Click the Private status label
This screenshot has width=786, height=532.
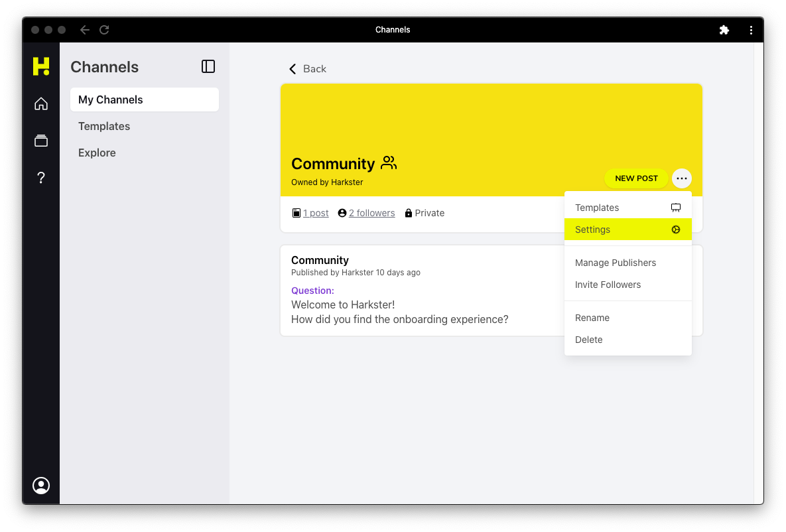pyautogui.click(x=430, y=213)
